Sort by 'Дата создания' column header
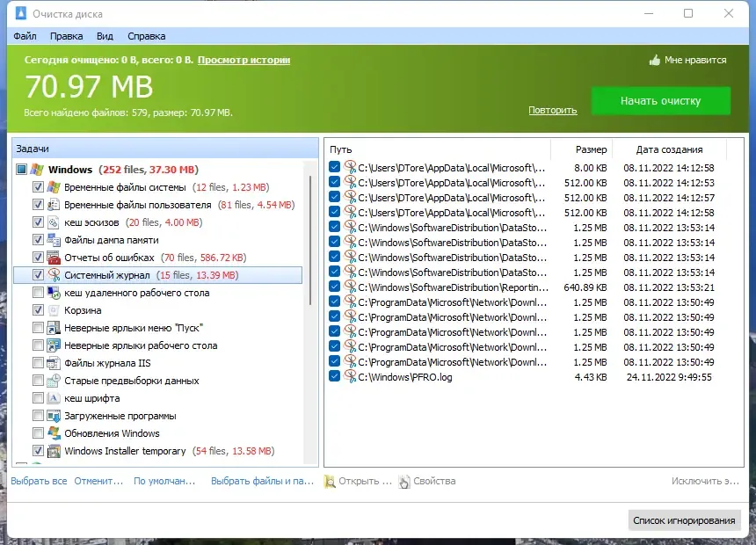The width and height of the screenshot is (756, 545). (669, 149)
